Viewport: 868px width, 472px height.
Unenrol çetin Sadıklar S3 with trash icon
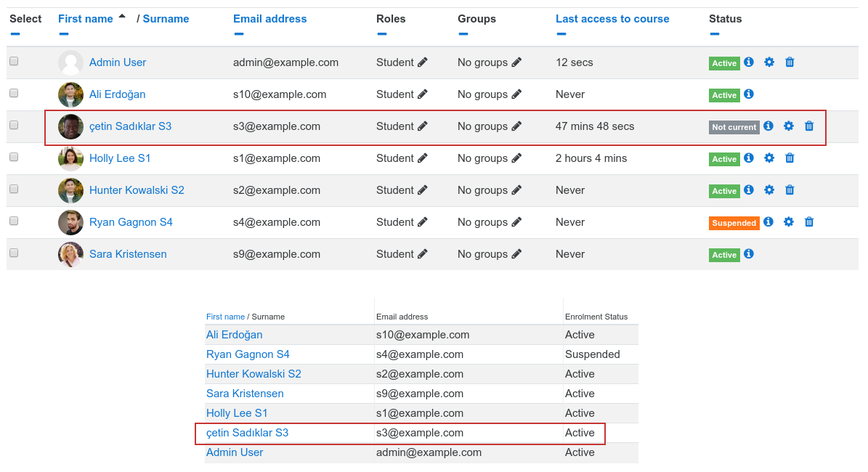point(809,126)
